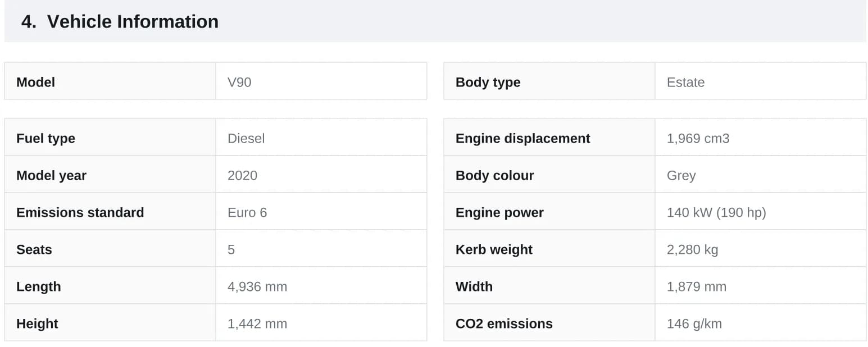Select the fuel value 'Diesel'
The height and width of the screenshot is (347, 868).
point(246,138)
